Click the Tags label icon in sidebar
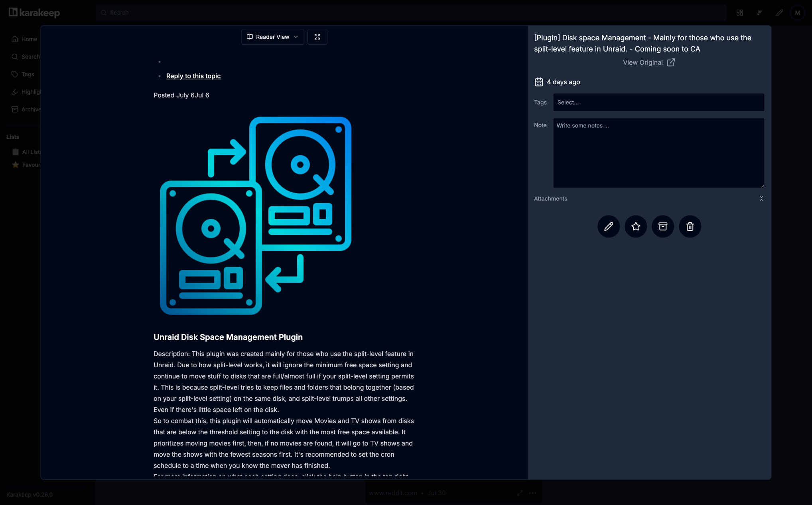This screenshot has width=812, height=505. pyautogui.click(x=15, y=74)
